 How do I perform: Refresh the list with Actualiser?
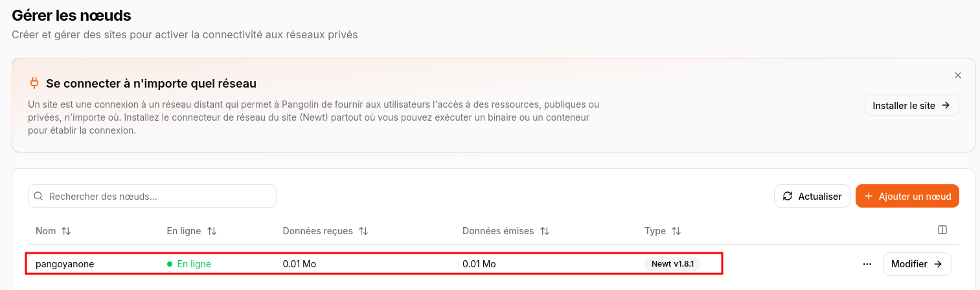point(812,196)
